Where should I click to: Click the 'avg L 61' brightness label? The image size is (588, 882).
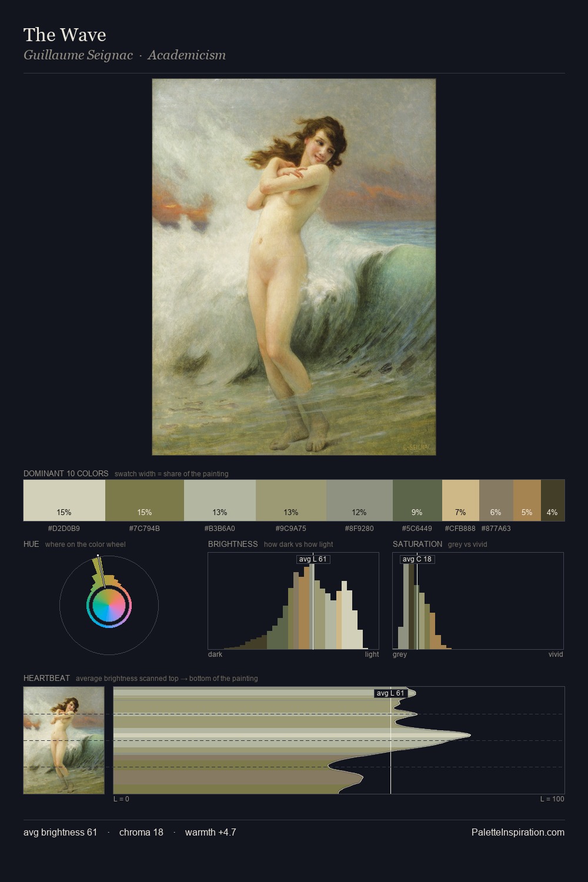tap(313, 559)
